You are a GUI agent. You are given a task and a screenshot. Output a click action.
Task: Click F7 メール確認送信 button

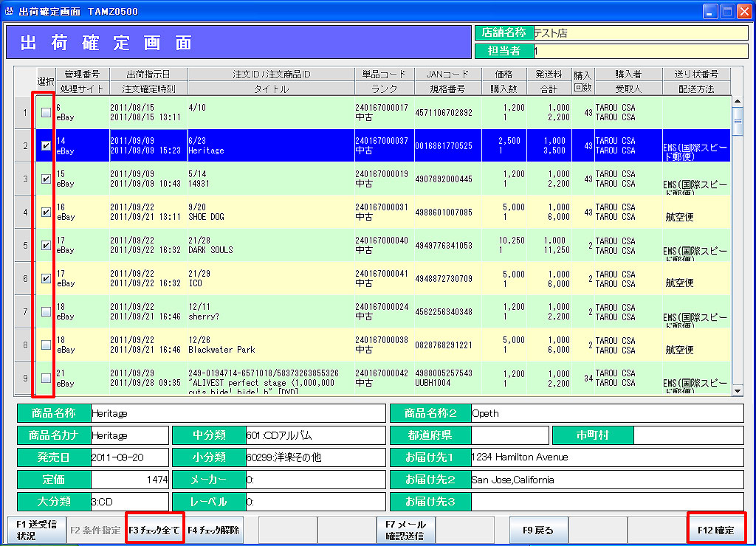tap(406, 530)
